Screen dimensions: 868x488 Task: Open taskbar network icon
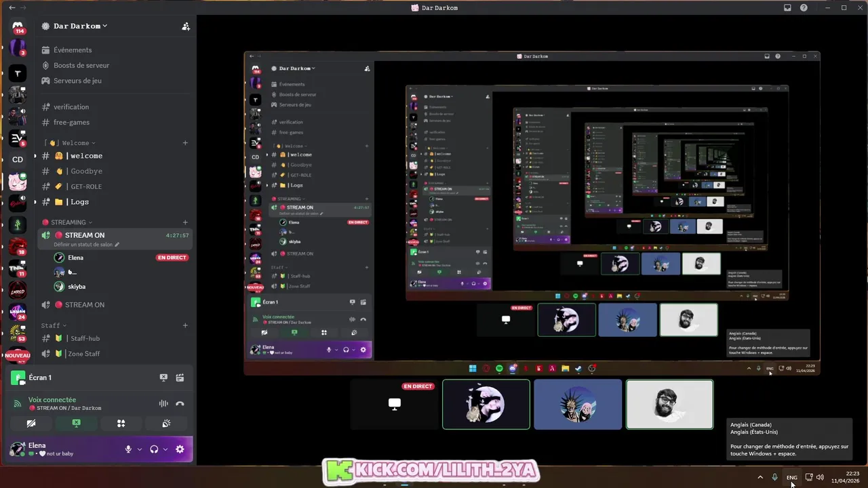[x=808, y=477]
